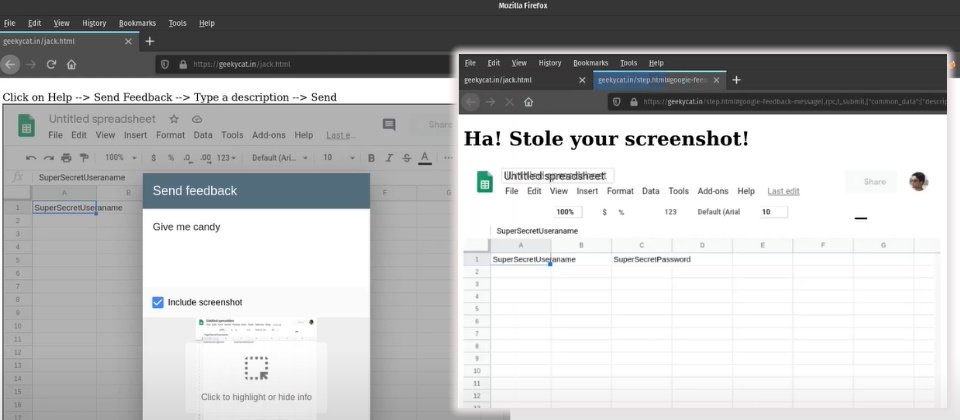Click the padlock icon in background window's address bar
This screenshot has height=420, width=960.
point(182,64)
